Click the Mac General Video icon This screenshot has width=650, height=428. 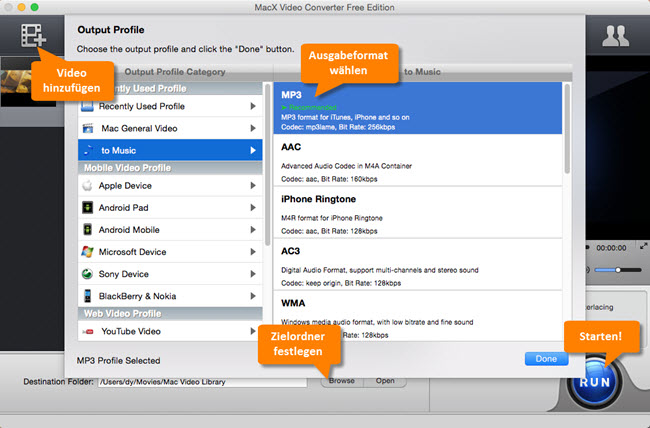point(88,128)
